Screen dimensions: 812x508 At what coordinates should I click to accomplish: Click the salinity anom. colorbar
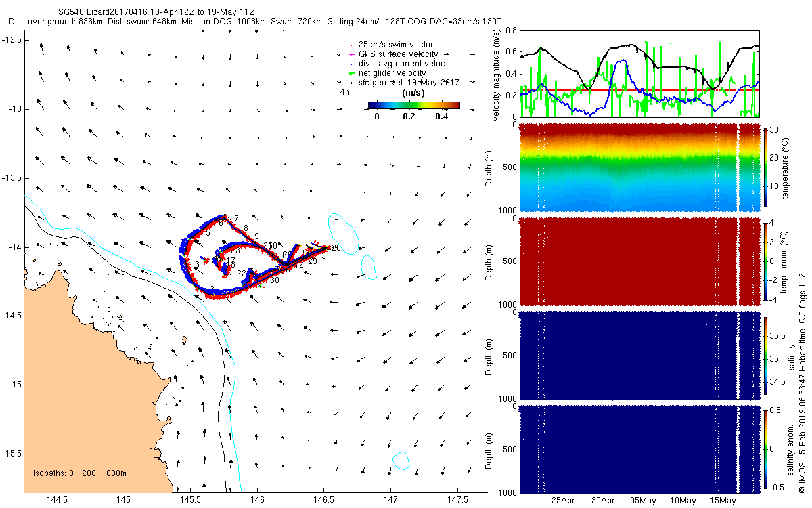(767, 449)
